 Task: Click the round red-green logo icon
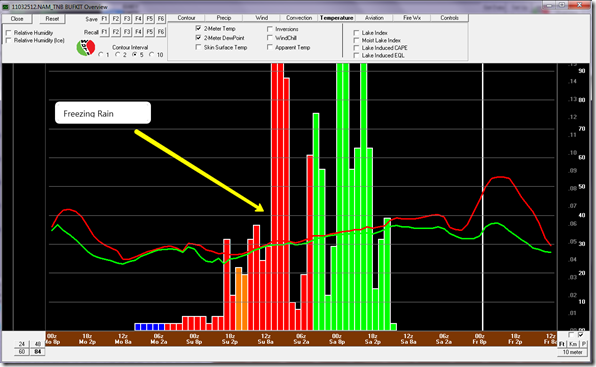[86, 47]
